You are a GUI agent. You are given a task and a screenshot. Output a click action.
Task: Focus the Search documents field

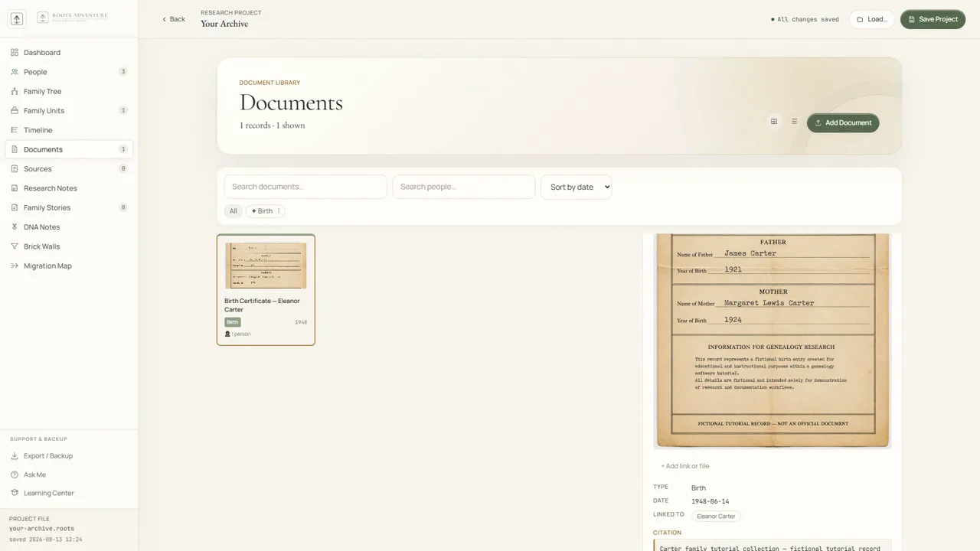(x=305, y=187)
